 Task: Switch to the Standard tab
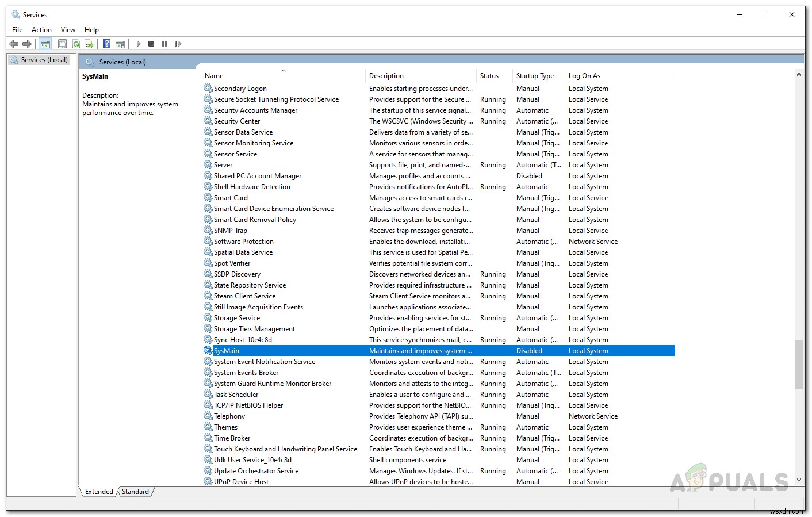135,492
